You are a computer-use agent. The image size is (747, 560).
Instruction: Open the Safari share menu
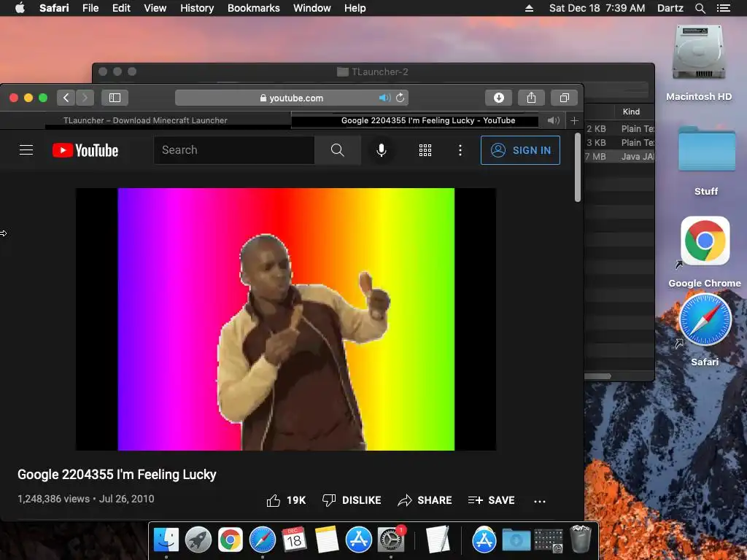point(531,98)
